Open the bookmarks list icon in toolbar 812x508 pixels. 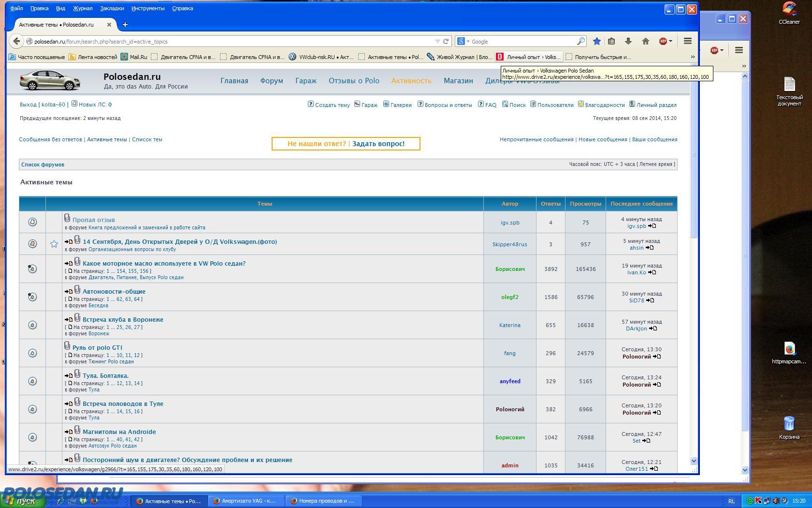(611, 42)
